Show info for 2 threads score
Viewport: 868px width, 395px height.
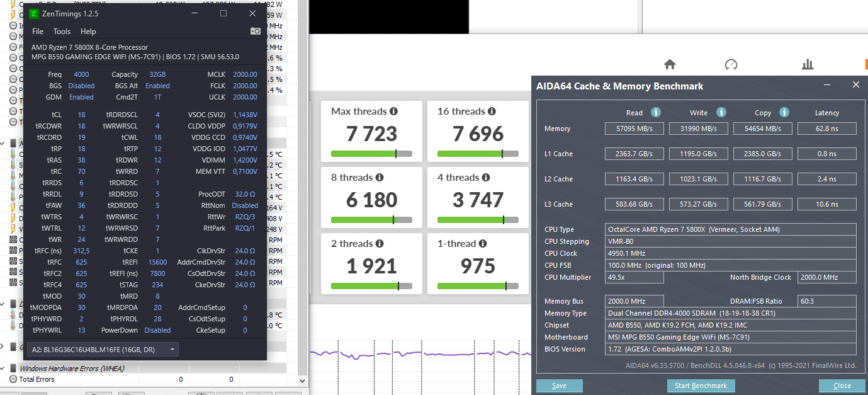point(380,244)
